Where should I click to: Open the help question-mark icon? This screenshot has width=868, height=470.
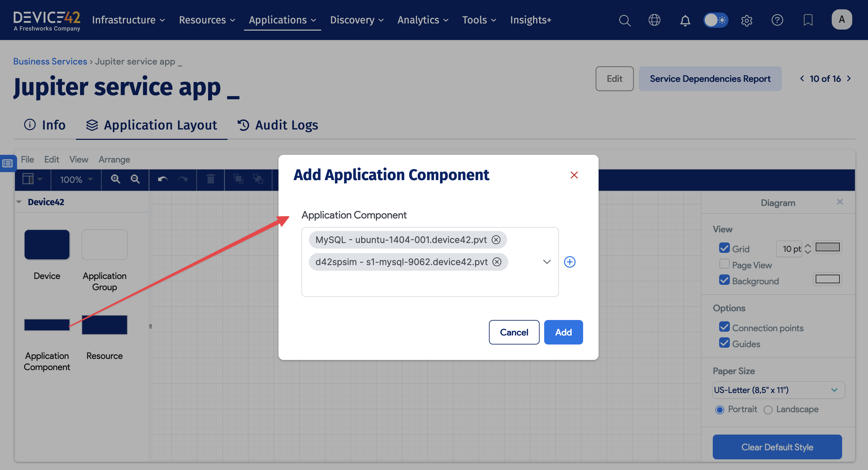pos(777,20)
